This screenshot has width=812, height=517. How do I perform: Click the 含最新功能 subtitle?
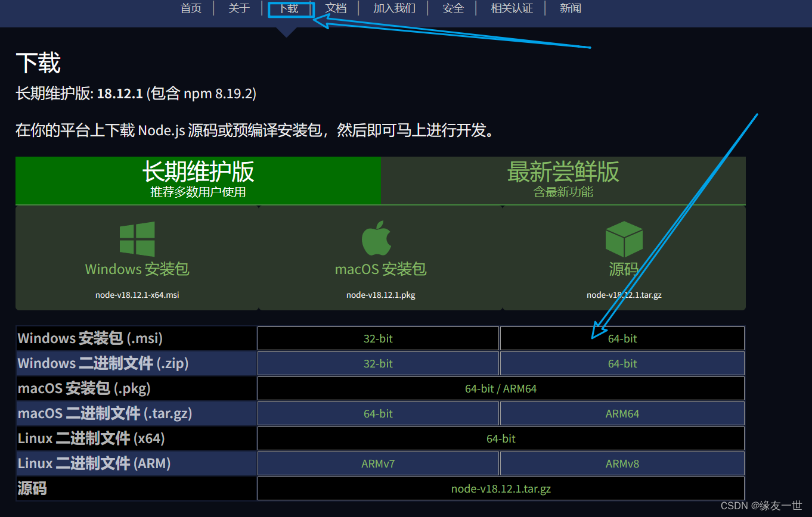pyautogui.click(x=563, y=192)
